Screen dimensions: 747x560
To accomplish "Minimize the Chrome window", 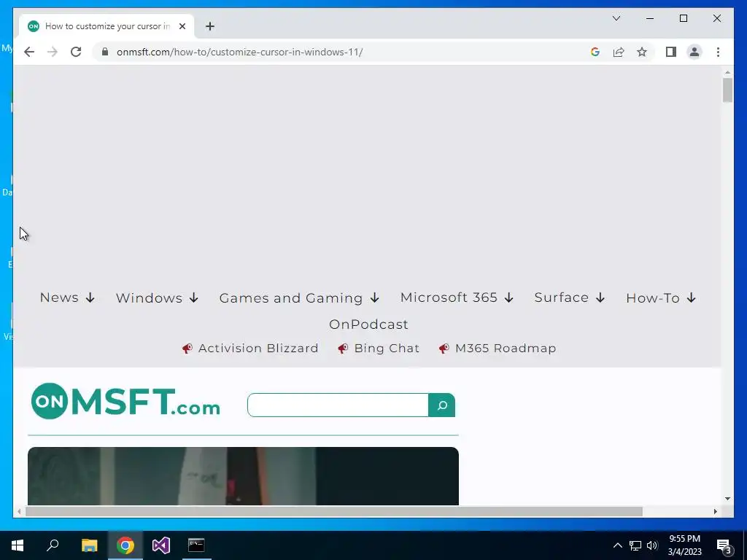I will [650, 18].
